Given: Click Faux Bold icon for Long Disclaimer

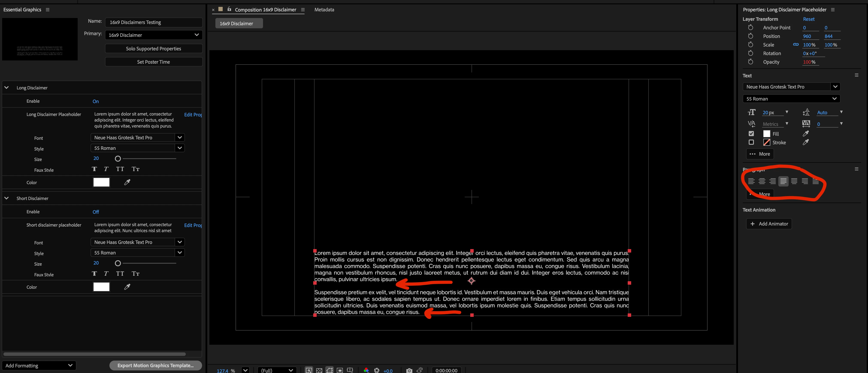Looking at the screenshot, I should click(x=94, y=169).
